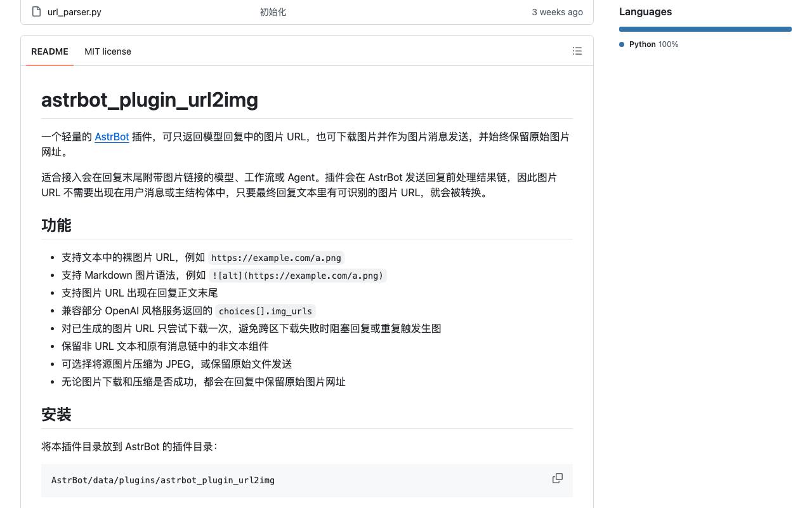This screenshot has height=508, width=812.
Task: Switch to the MIT license tab
Action: pyautogui.click(x=108, y=51)
